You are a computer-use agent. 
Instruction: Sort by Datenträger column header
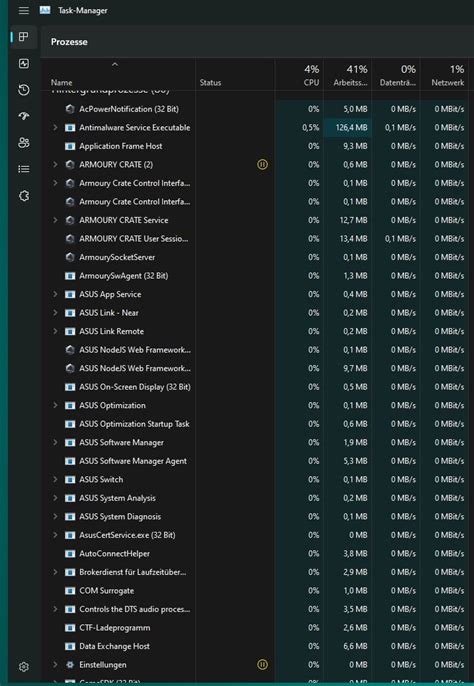pyautogui.click(x=398, y=75)
